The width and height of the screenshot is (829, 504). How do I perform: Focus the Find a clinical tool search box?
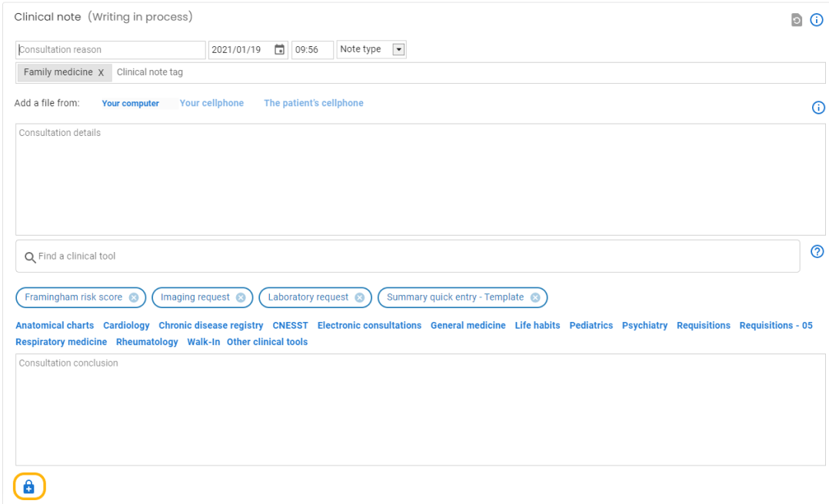click(x=408, y=257)
